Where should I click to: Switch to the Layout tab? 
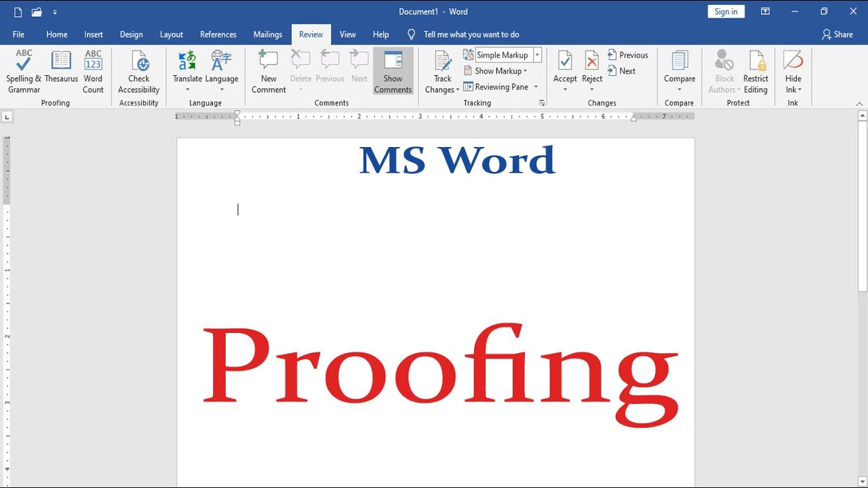(172, 35)
